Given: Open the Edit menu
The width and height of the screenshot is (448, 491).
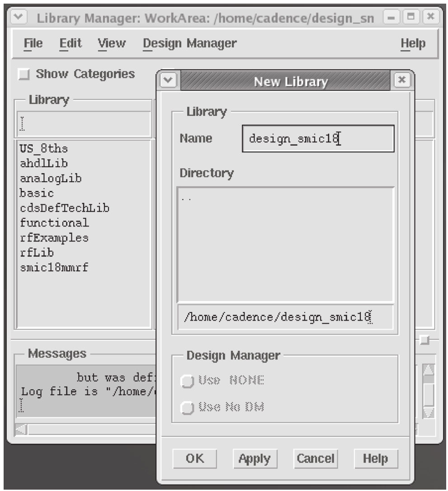Looking at the screenshot, I should click(x=71, y=44).
